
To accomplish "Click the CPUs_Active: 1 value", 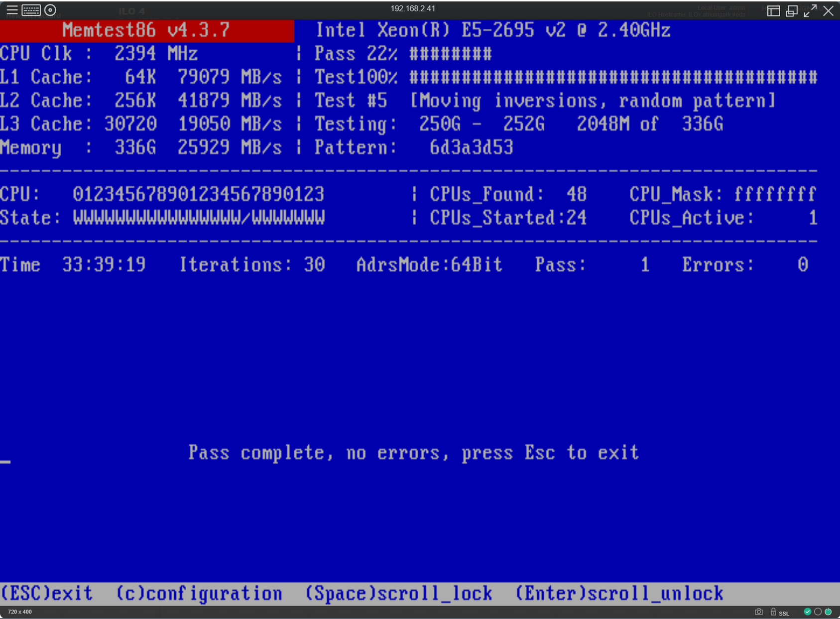I will pyautogui.click(x=723, y=218).
